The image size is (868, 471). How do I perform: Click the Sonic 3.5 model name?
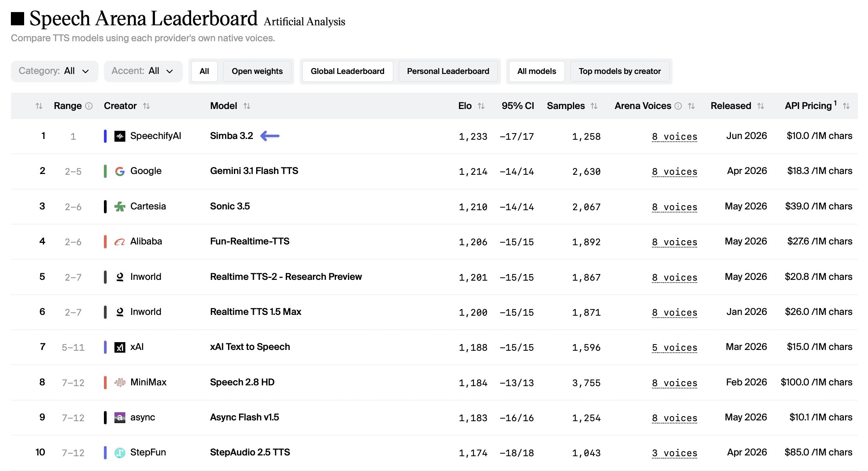point(230,206)
